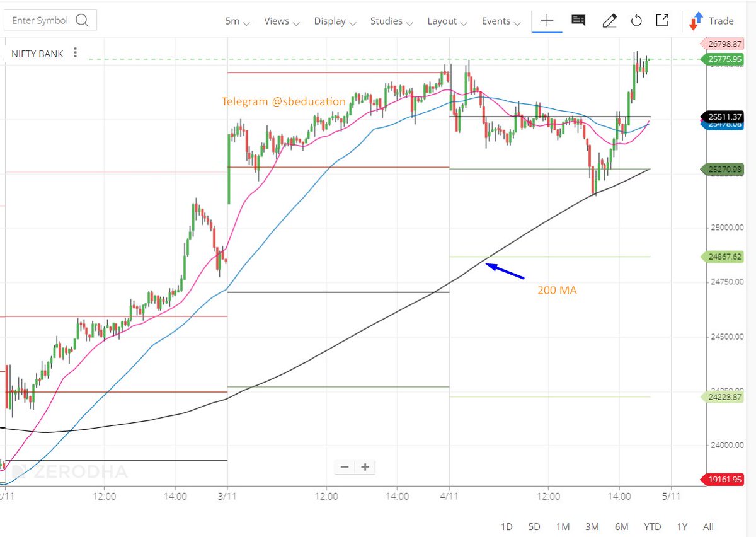Switch to 1M range
The width and height of the screenshot is (756, 537).
tap(563, 526)
